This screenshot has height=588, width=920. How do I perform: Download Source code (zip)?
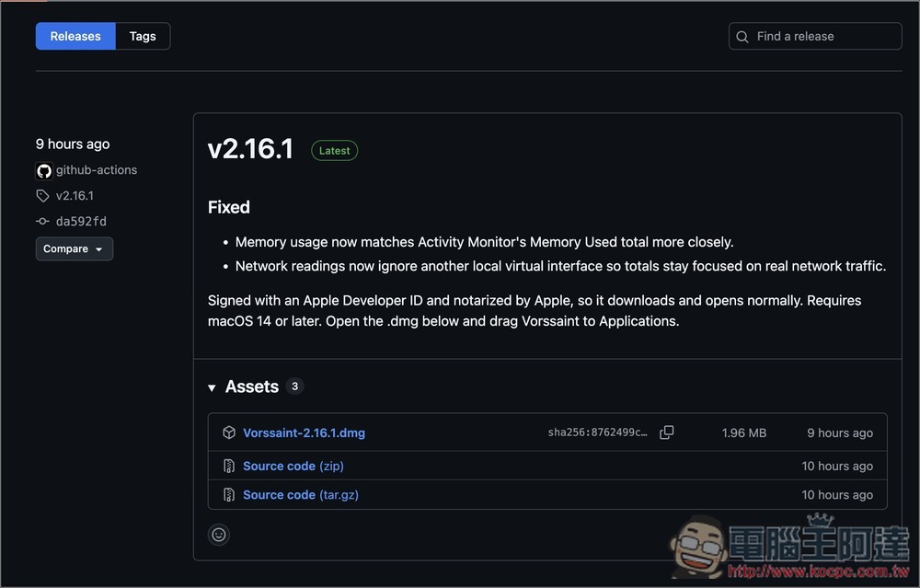(x=293, y=466)
